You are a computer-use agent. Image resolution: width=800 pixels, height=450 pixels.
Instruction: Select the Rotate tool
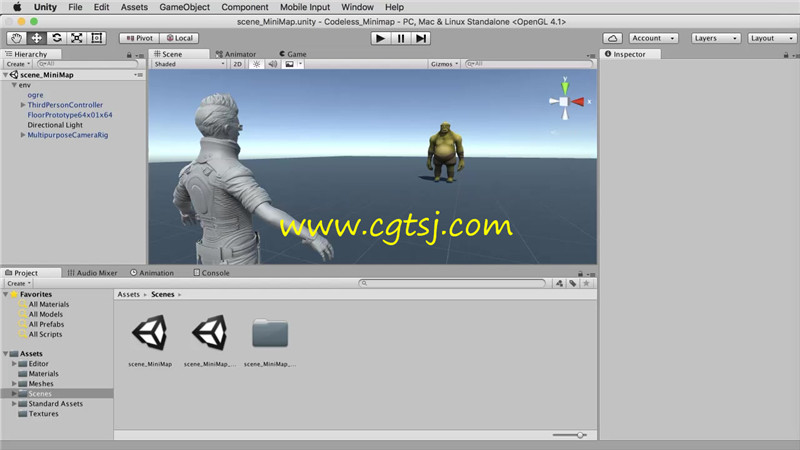click(57, 38)
